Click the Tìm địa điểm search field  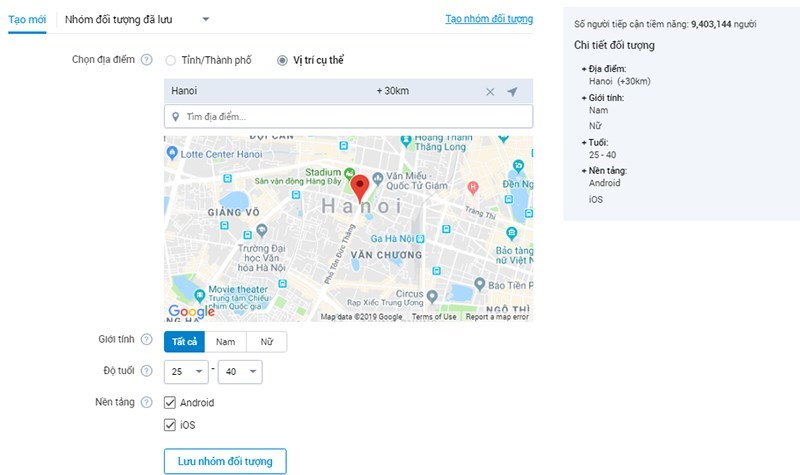point(350,117)
